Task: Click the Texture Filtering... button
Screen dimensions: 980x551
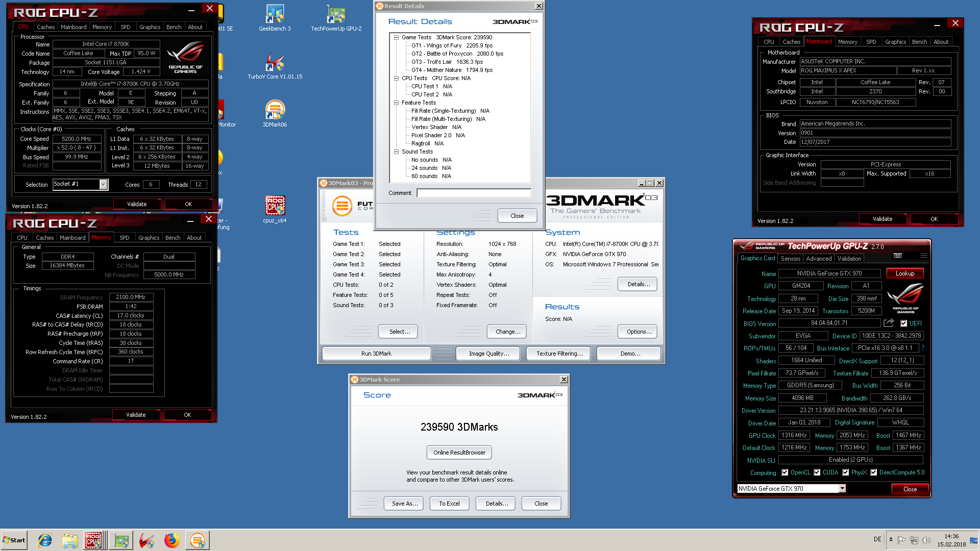Action: tap(559, 354)
